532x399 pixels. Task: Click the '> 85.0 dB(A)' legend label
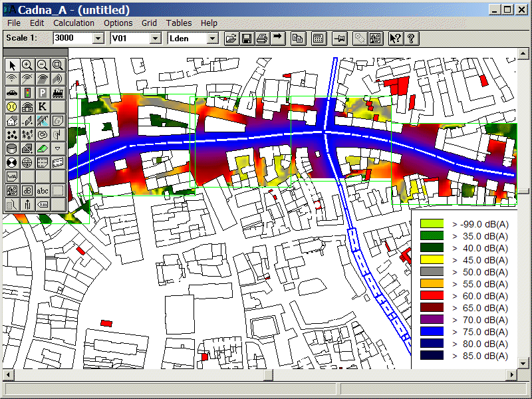coord(480,356)
